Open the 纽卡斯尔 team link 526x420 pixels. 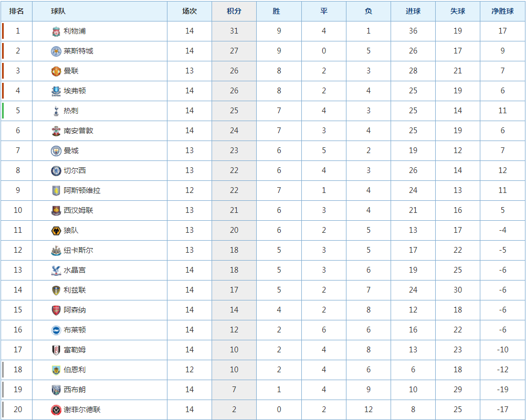coord(78,250)
